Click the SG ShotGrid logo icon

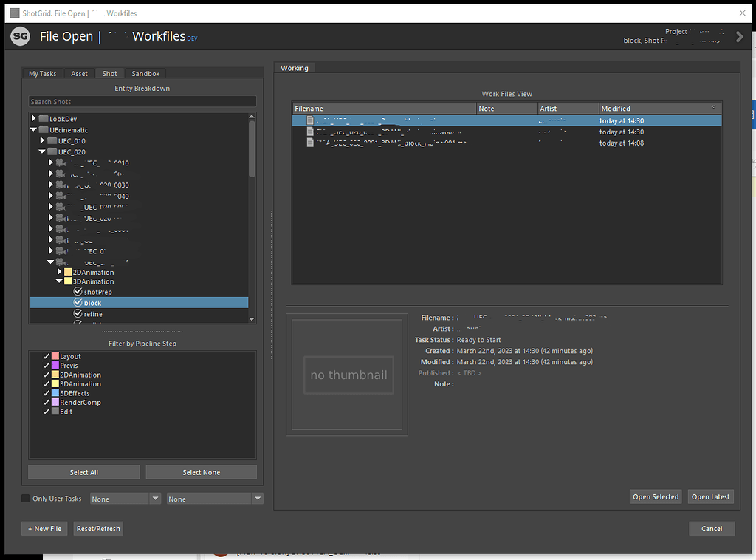coord(19,35)
